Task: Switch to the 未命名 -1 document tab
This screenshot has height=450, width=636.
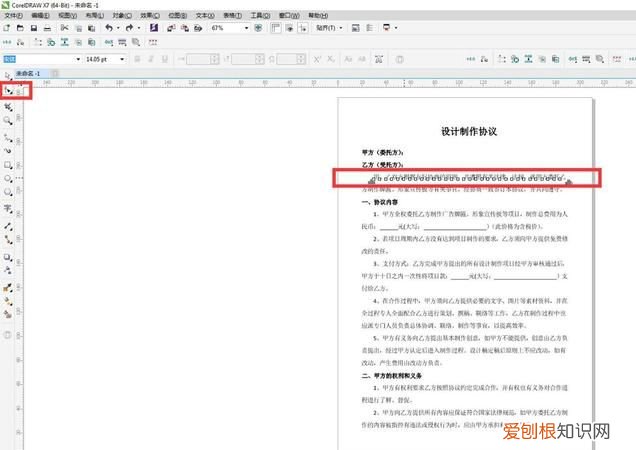Action: click(x=28, y=73)
